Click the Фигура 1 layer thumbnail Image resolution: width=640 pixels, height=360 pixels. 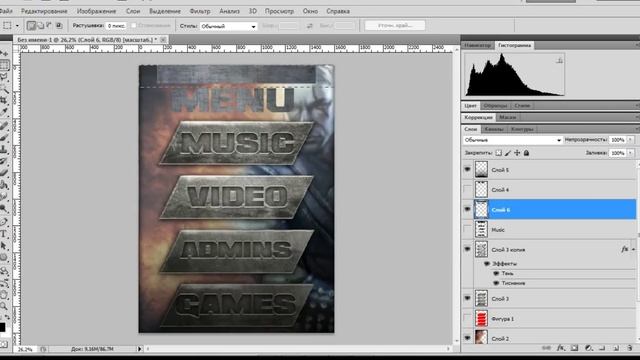click(481, 318)
